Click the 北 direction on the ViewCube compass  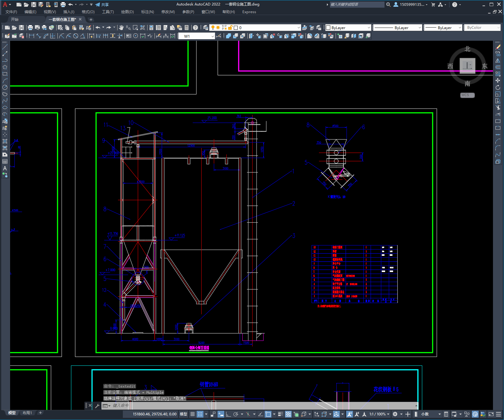coord(467,49)
